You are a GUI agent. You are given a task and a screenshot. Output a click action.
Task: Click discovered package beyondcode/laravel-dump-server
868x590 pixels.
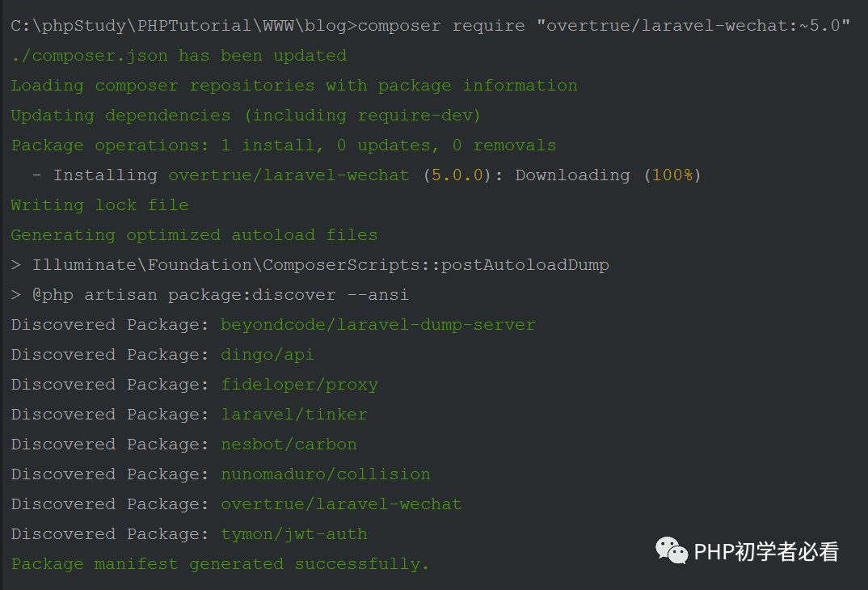[x=378, y=325]
